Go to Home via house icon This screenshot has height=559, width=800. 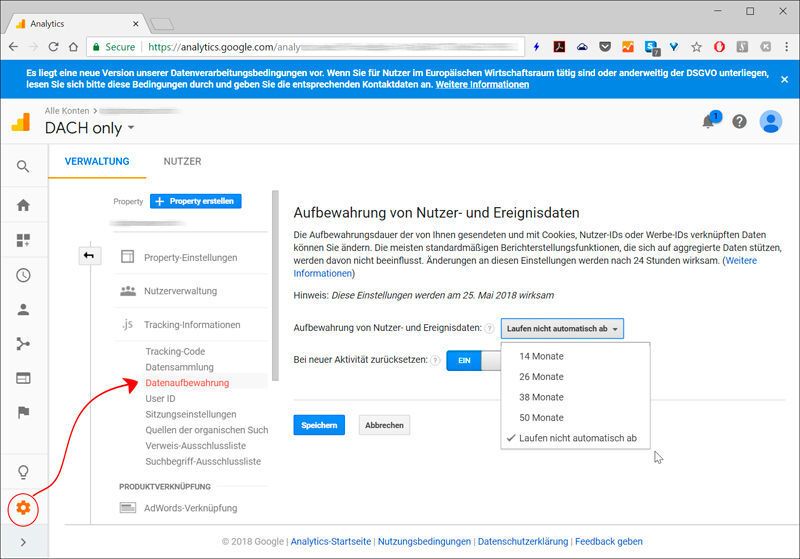pyautogui.click(x=23, y=205)
